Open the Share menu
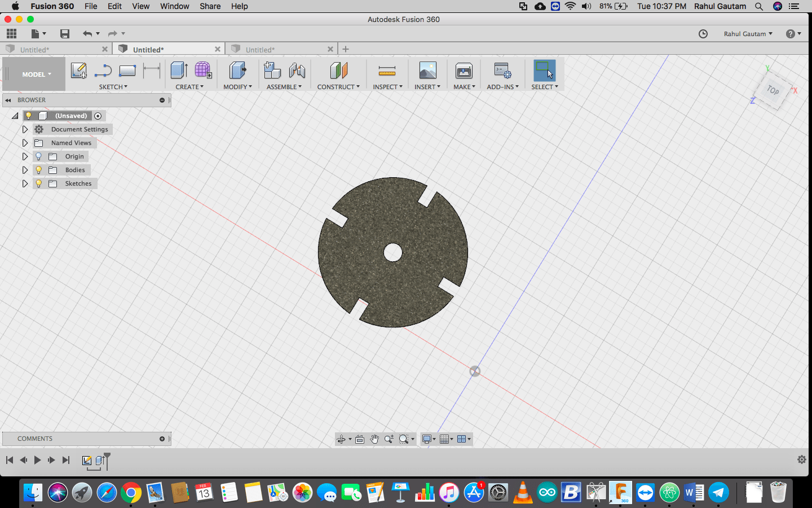The image size is (812, 508). point(210,6)
